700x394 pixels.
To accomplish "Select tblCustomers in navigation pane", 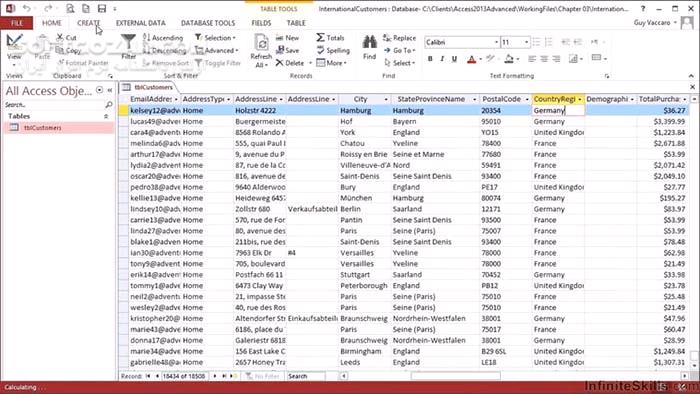I will pos(59,128).
